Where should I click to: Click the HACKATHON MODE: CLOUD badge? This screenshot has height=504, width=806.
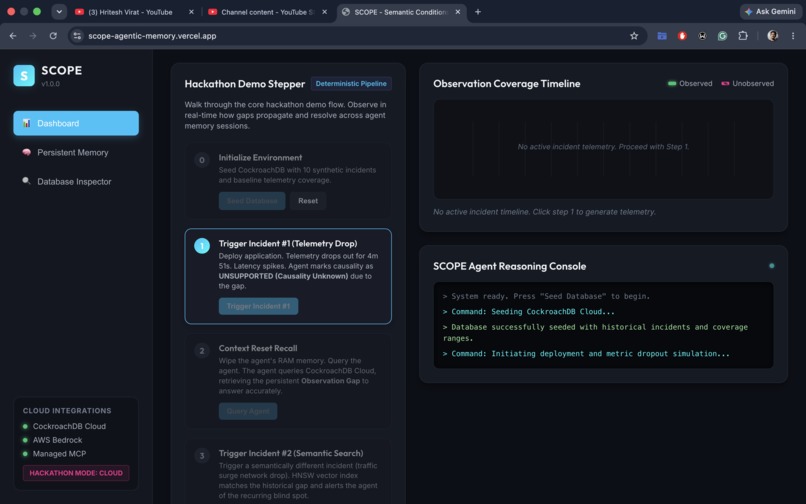click(x=76, y=473)
